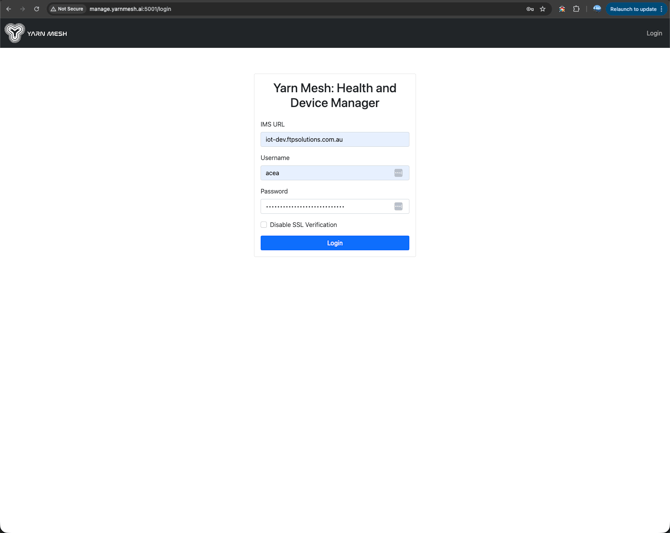Open the Chrome three-dot menu

coord(661,9)
